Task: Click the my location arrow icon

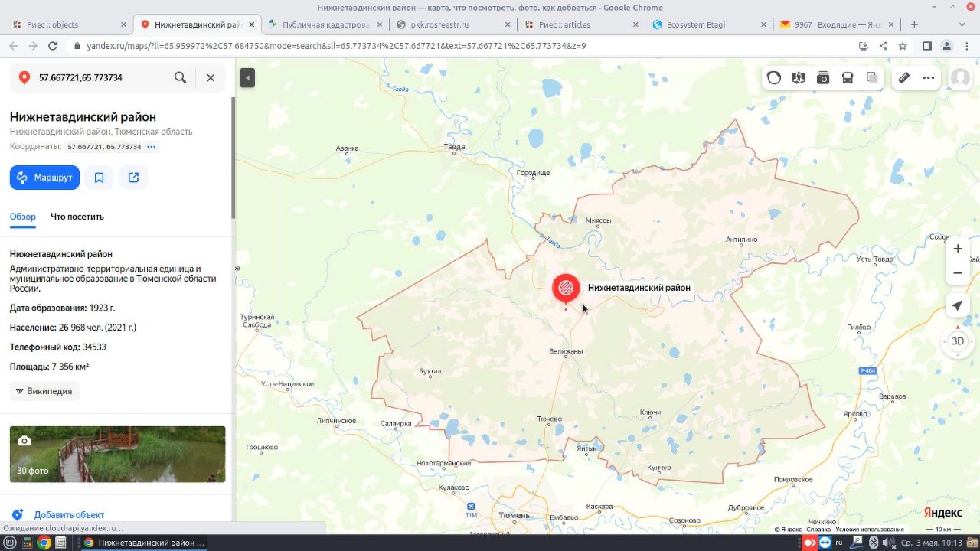Action: coord(957,306)
